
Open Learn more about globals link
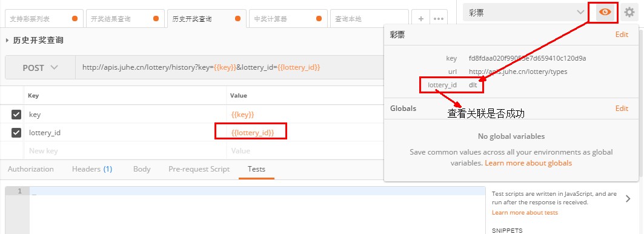click(528, 163)
